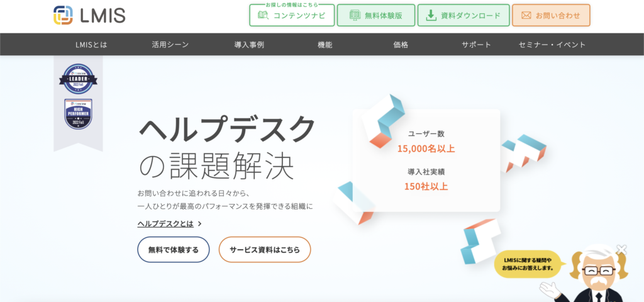The image size is (644, 302).
Task: Open the 資料ダウンロード button
Action: 464,15
